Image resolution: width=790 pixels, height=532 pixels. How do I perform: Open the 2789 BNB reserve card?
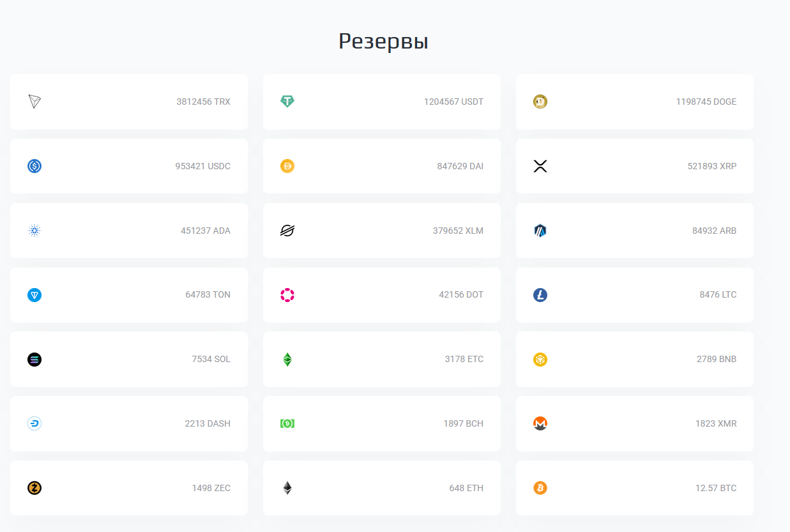[634, 360]
